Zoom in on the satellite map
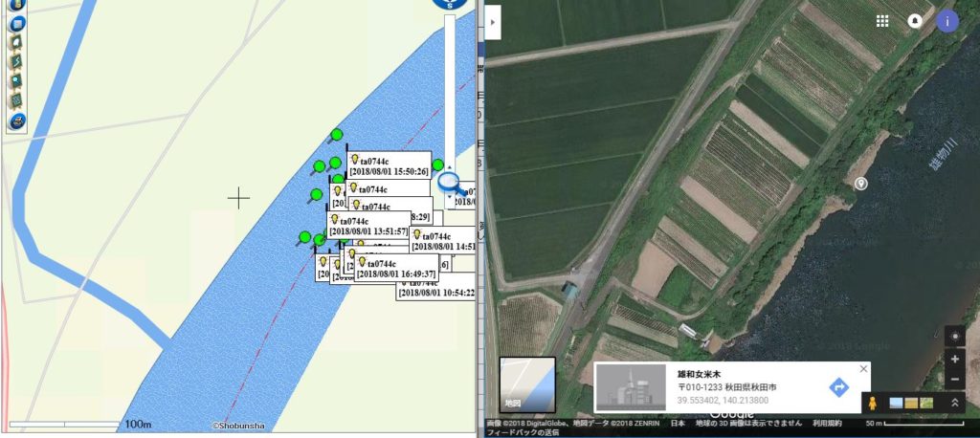 954,360
